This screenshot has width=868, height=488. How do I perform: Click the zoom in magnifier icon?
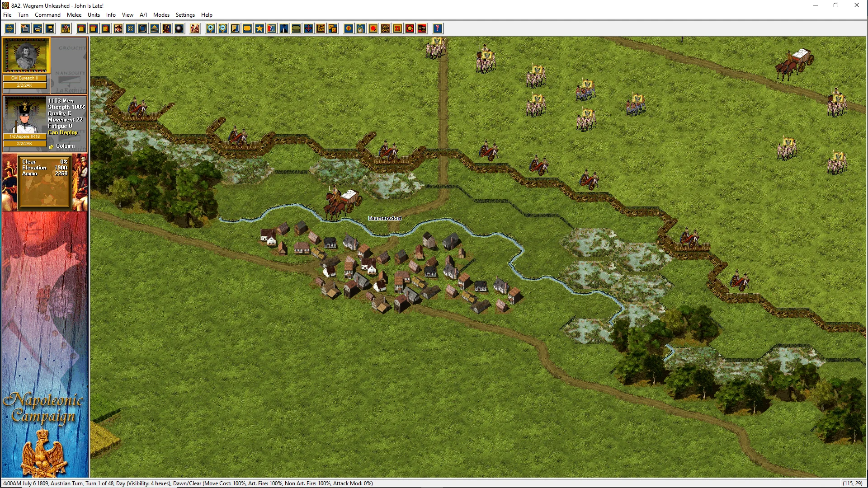[x=211, y=28]
